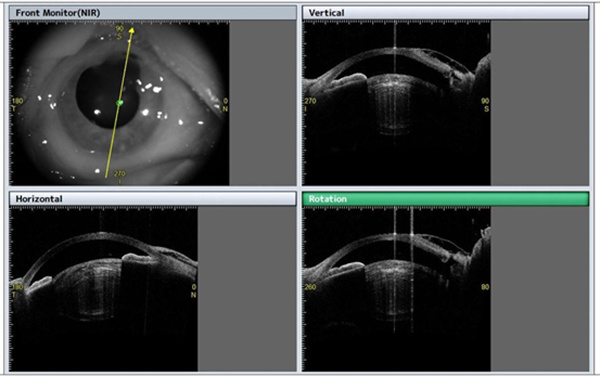Click the Horizontal OCT cross-section image
This screenshot has width=600, height=376.
click(103, 289)
